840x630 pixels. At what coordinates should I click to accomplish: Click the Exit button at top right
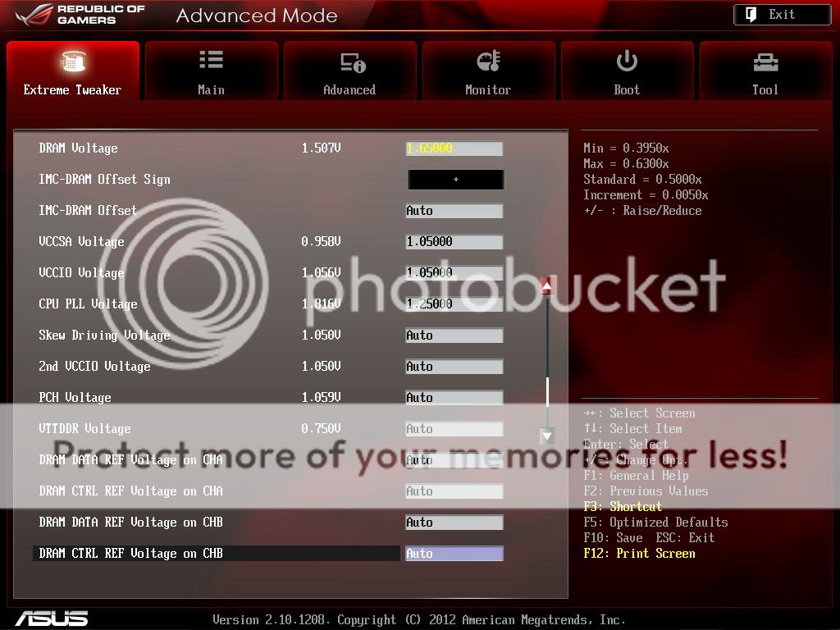pyautogui.click(x=781, y=14)
